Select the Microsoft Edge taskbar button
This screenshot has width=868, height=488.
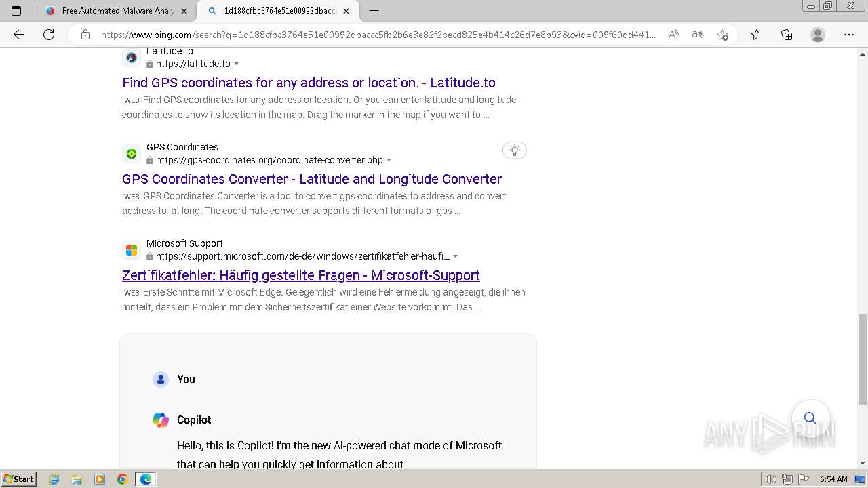pyautogui.click(x=146, y=479)
